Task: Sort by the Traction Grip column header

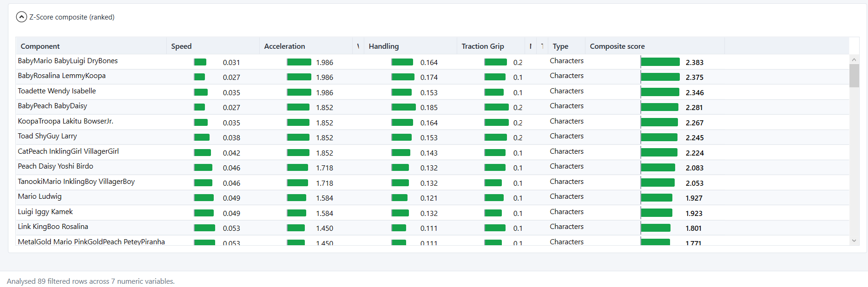Action: [491, 46]
